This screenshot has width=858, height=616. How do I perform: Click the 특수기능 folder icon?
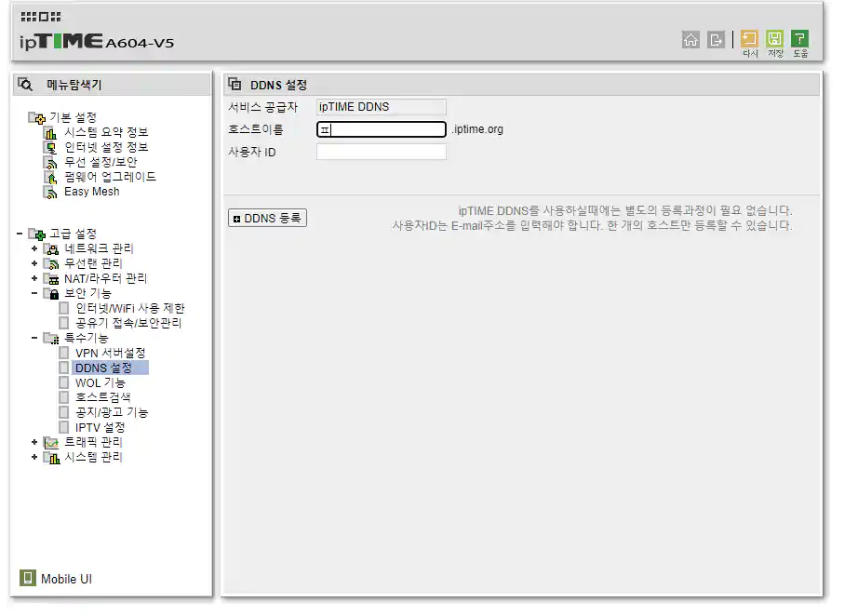[x=51, y=339]
